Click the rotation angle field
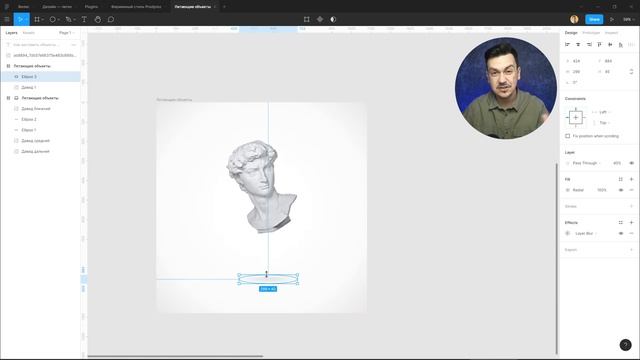The image size is (640, 360). (x=574, y=82)
